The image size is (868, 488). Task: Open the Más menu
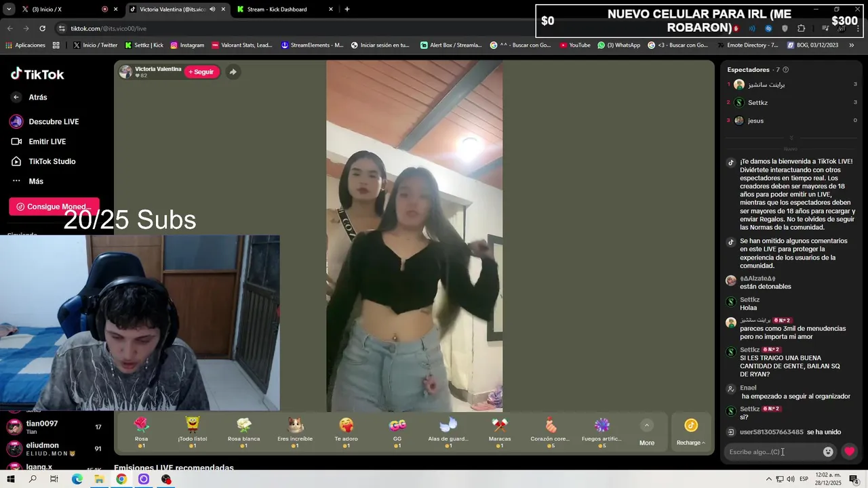(27, 181)
